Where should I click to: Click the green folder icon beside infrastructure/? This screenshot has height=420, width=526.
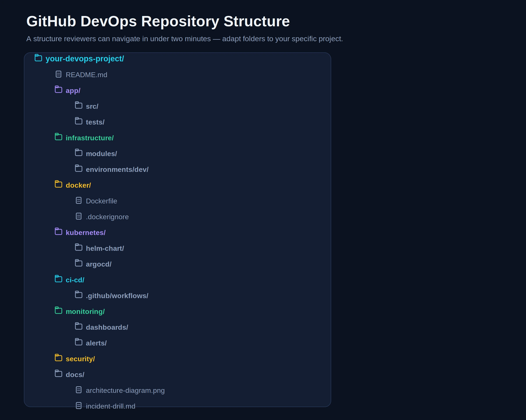(58, 137)
